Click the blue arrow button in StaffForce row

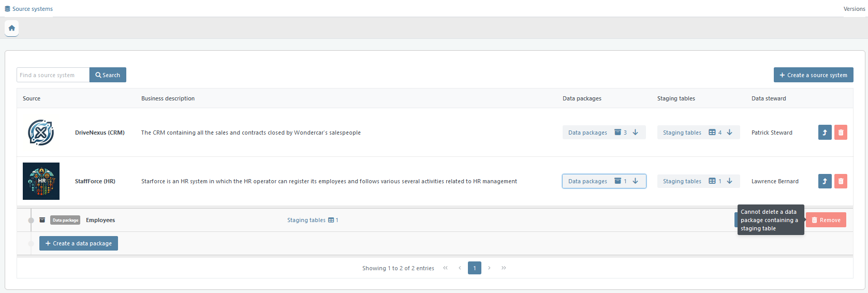(825, 181)
